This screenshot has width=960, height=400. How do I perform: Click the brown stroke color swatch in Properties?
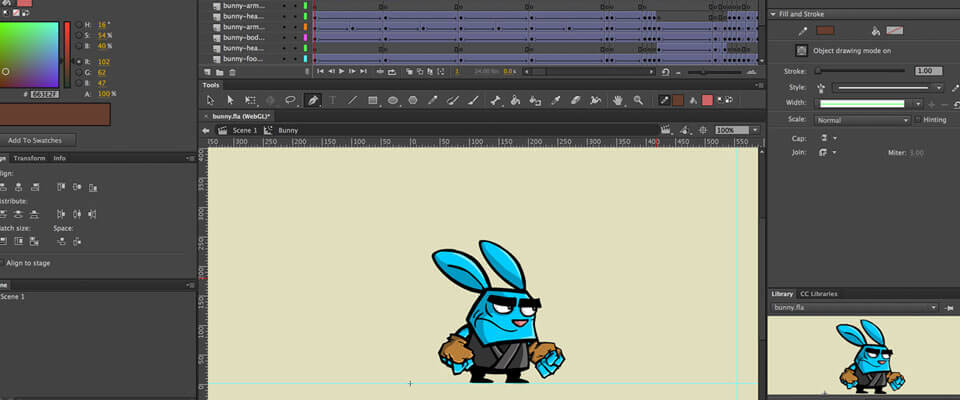pos(824,31)
